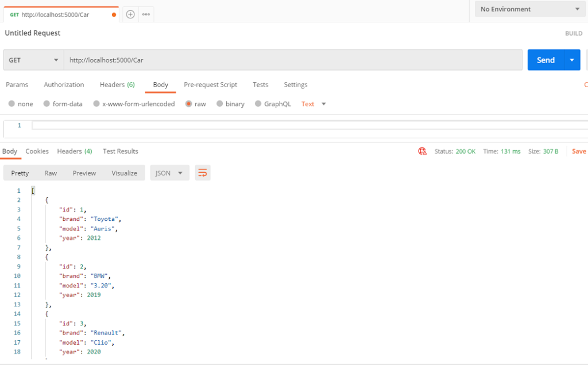The height and width of the screenshot is (366, 588).
Task: Open the Tests tab
Action: (260, 85)
